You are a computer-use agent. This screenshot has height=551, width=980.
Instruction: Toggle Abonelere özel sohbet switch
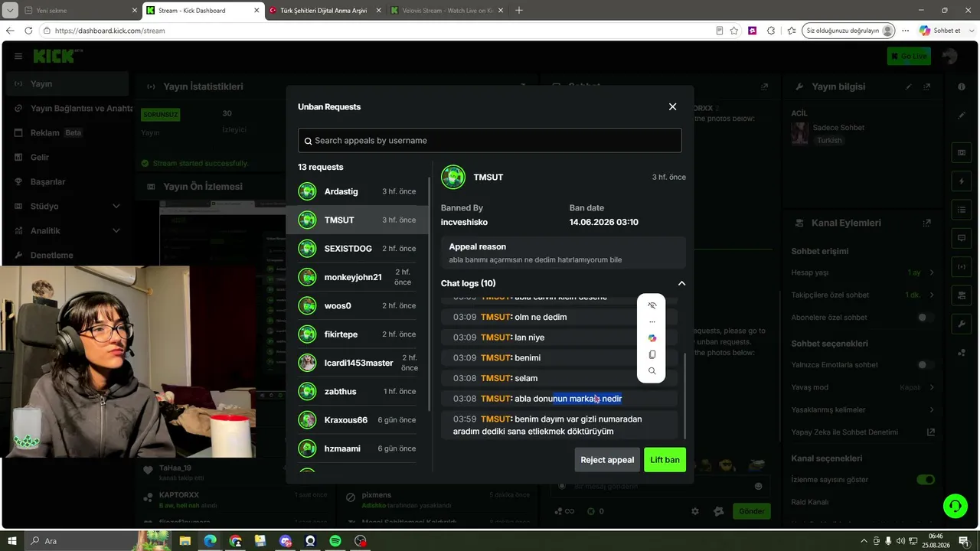coord(926,318)
